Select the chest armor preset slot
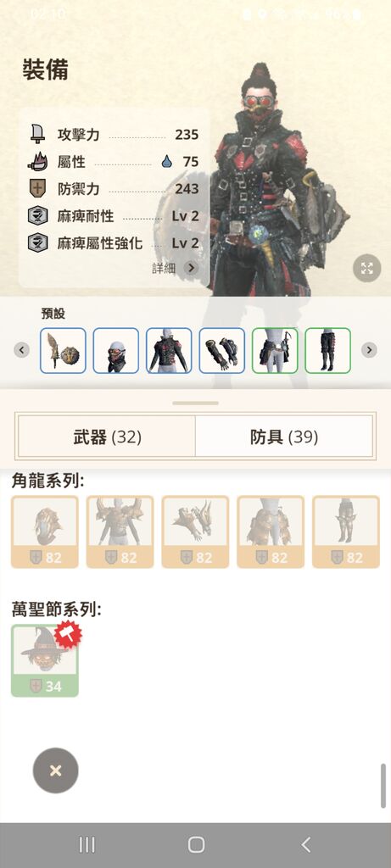Image resolution: width=391 pixels, height=868 pixels. pyautogui.click(x=169, y=350)
